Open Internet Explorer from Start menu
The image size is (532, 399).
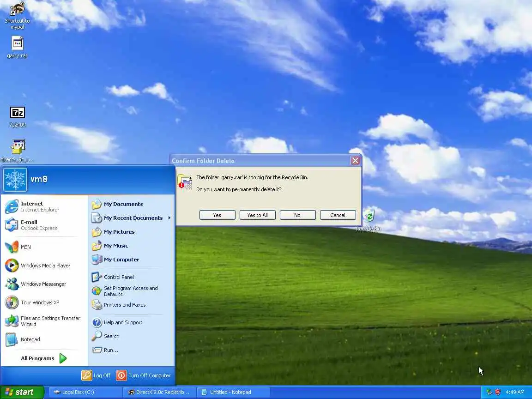44,206
